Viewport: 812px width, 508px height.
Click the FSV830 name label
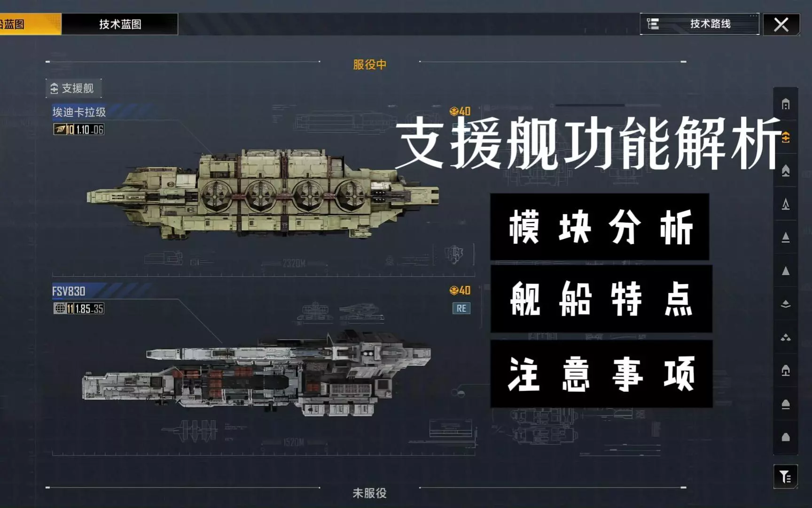click(x=69, y=291)
